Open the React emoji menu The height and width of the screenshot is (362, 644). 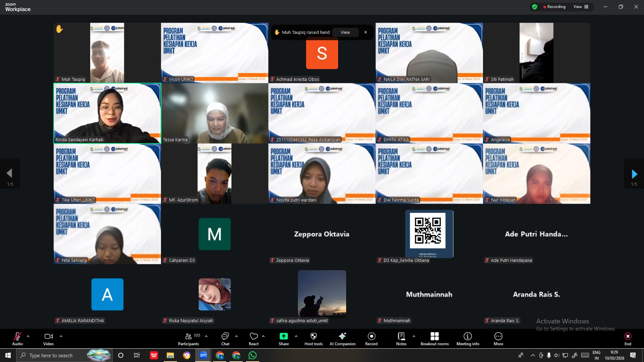pos(254,336)
